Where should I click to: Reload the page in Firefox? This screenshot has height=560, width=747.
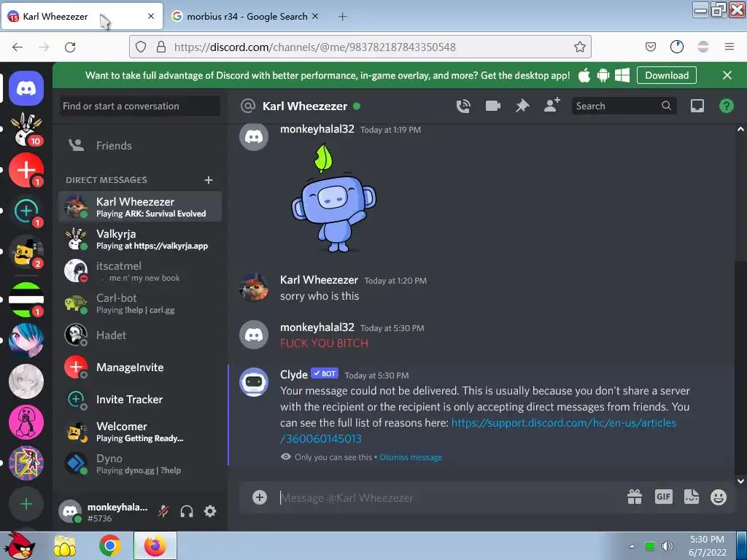click(x=70, y=47)
